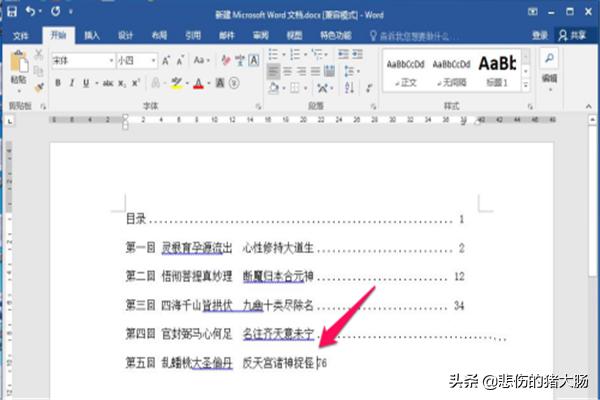
Task: Click the Character Shading icon
Action: pos(220,83)
